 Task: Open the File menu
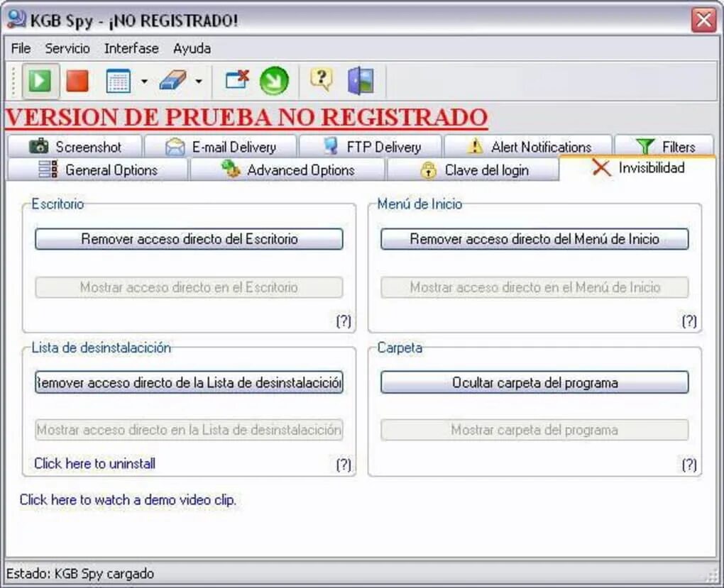[21, 48]
